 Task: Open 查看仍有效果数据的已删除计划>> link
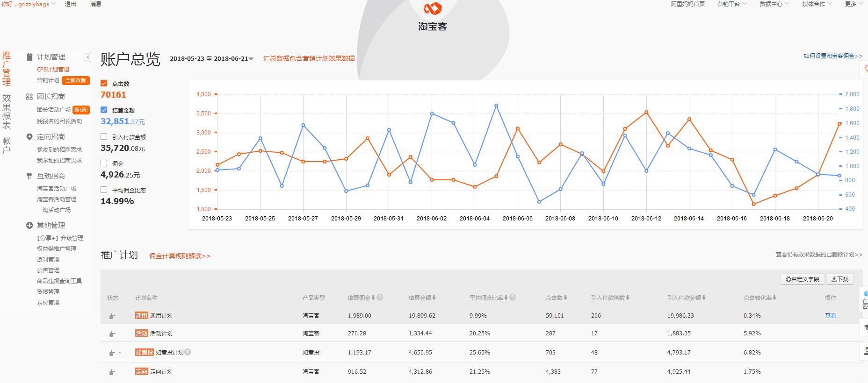[x=819, y=255]
